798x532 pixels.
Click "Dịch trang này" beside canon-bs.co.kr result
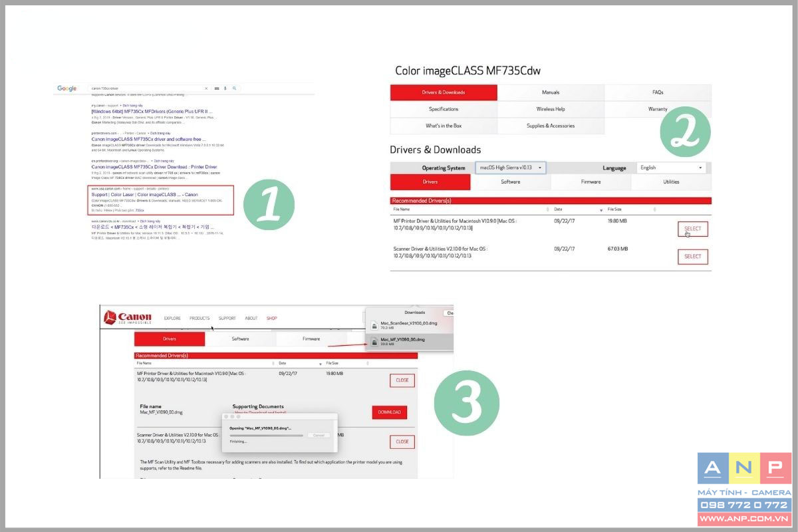[x=150, y=221]
